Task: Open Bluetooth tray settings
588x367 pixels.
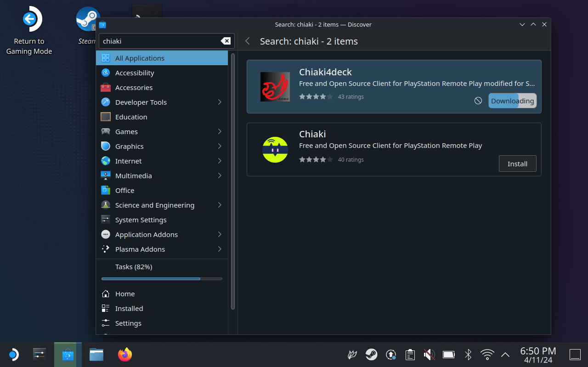Action: click(468, 355)
